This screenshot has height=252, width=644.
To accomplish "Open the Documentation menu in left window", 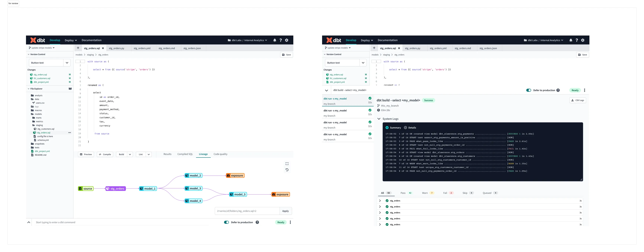I will click(x=92, y=40).
